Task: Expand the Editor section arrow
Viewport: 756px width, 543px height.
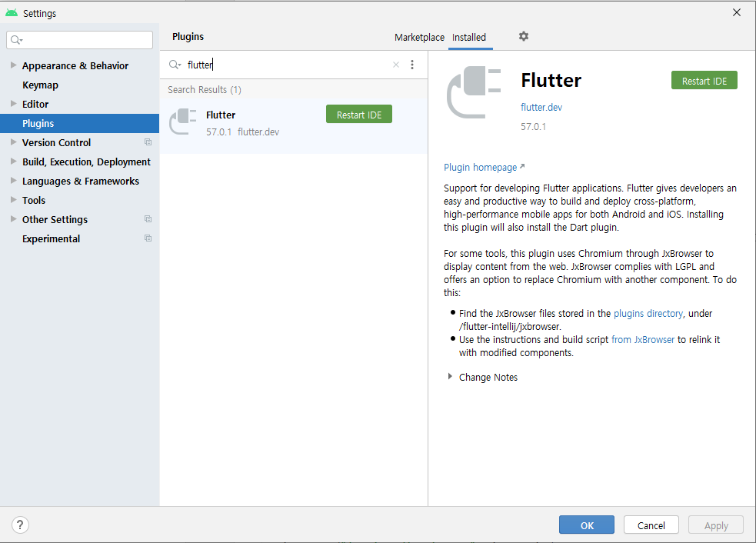Action: click(x=14, y=104)
